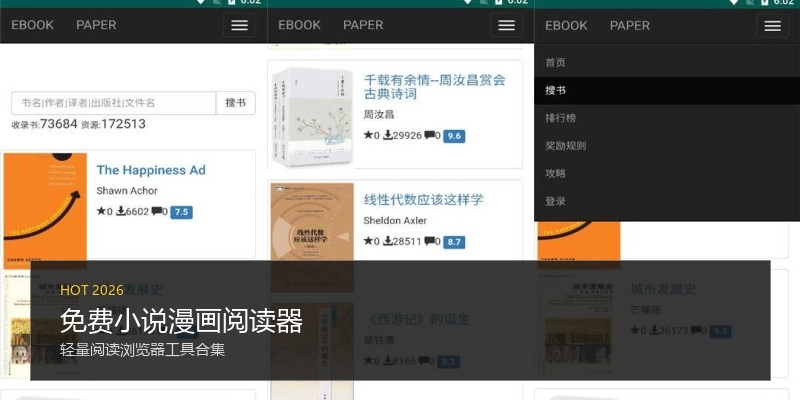Click author 周汝昌

(379, 114)
